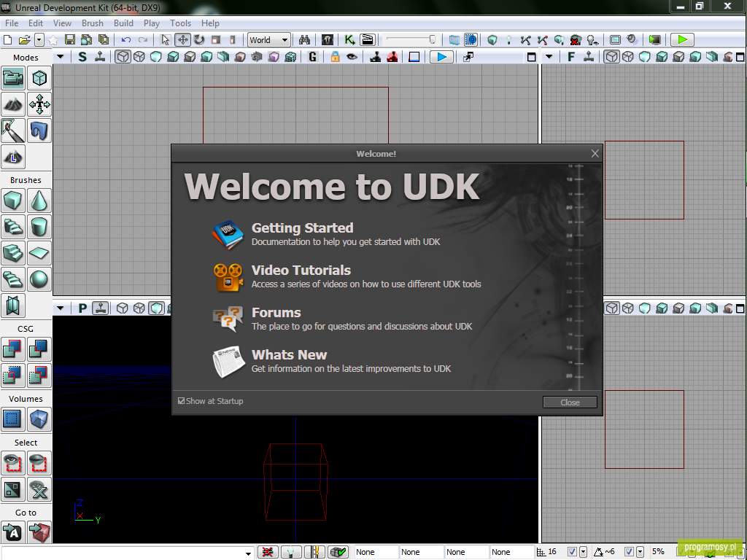The width and height of the screenshot is (747, 560).
Task: Pick the Cone builder brush
Action: pos(39,201)
